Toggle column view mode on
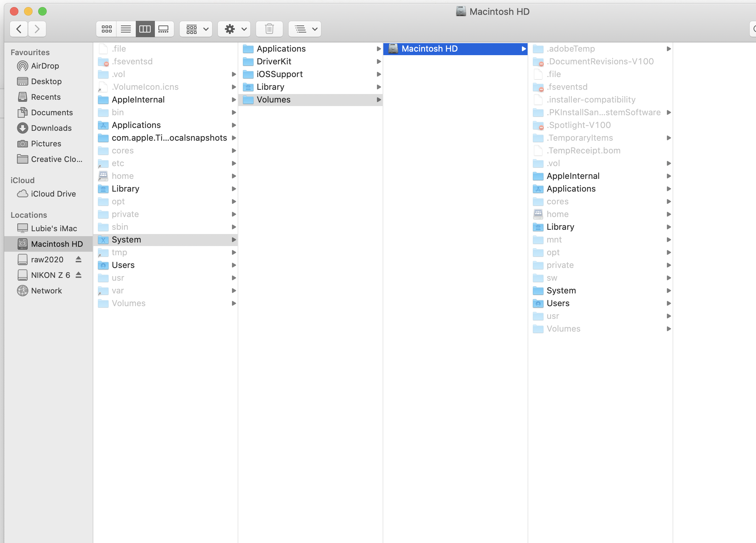 click(144, 29)
